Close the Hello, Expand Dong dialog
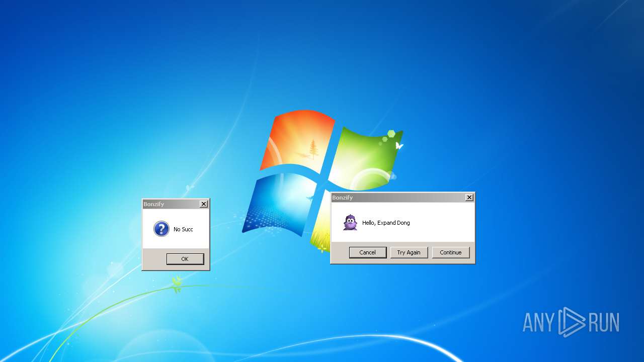 pyautogui.click(x=469, y=198)
